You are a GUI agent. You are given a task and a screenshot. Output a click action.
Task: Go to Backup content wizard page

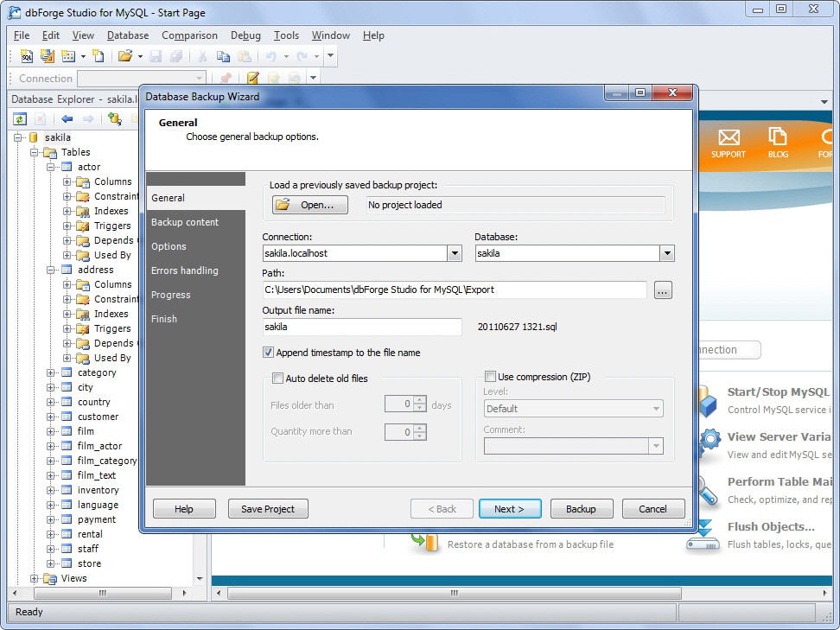pyautogui.click(x=195, y=222)
